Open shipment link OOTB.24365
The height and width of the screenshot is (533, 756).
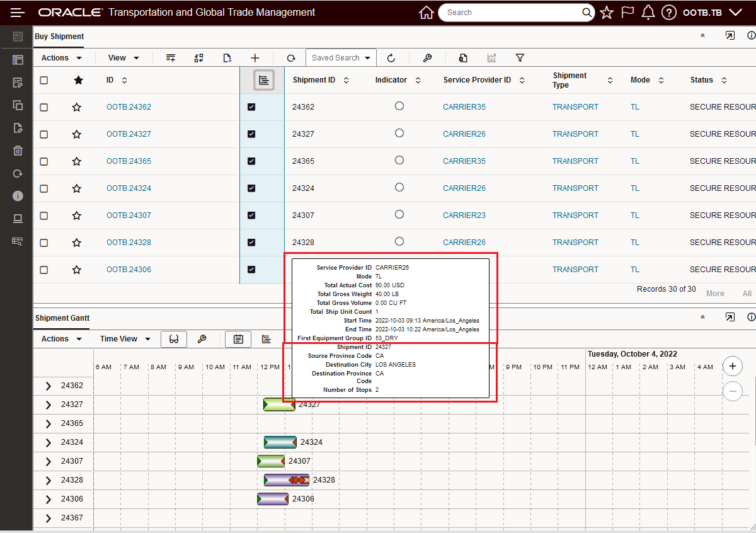point(129,161)
